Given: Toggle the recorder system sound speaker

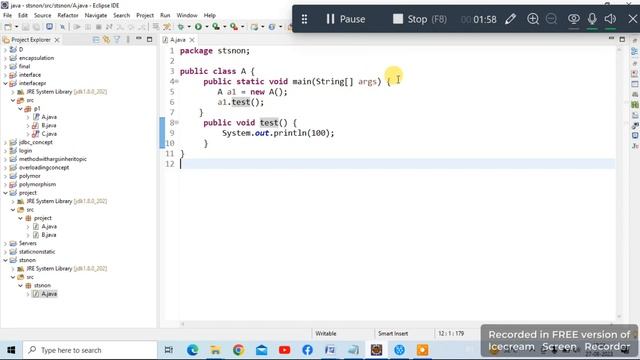Looking at the screenshot, I should pos(610,19).
